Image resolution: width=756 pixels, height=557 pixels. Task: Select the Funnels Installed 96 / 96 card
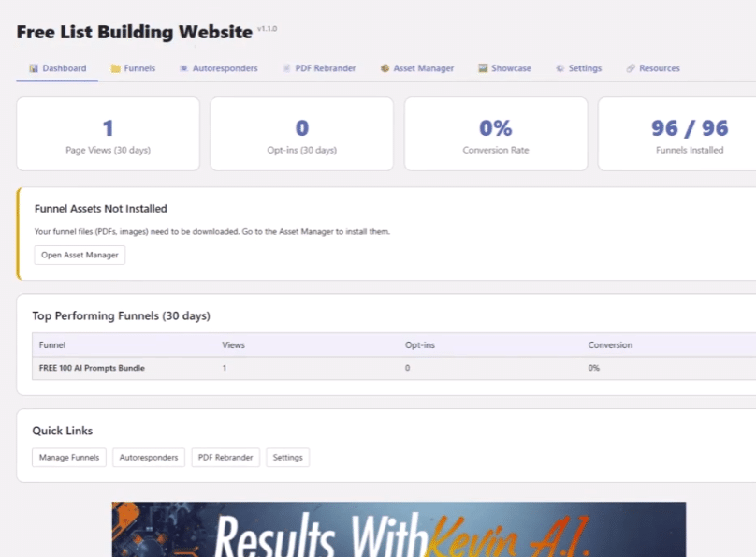coord(677,134)
